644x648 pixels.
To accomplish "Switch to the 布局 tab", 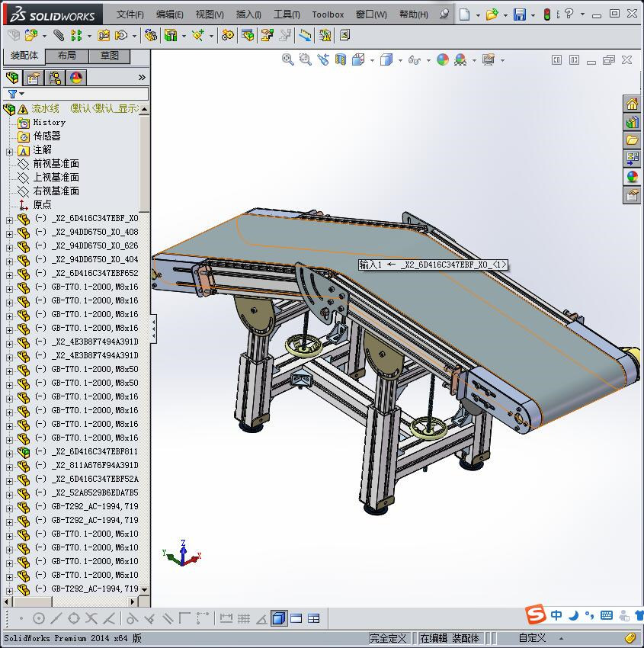I will pyautogui.click(x=66, y=56).
